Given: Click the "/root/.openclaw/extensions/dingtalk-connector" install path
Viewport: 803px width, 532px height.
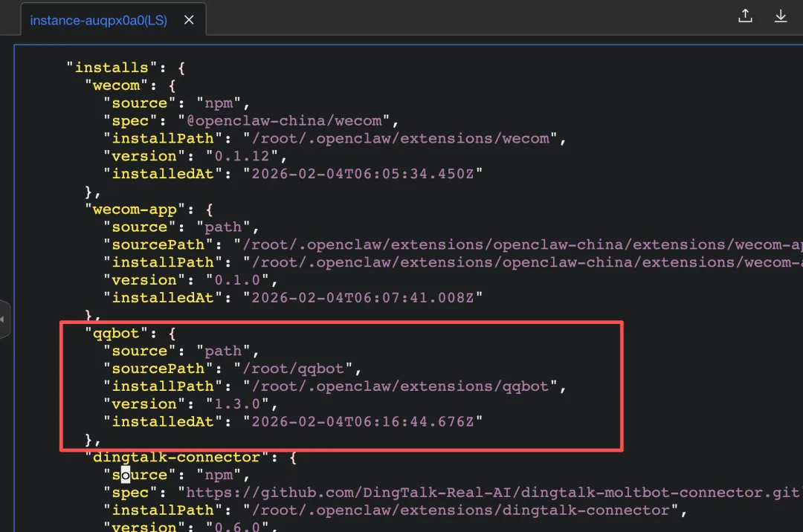Looking at the screenshot, I should point(460,510).
